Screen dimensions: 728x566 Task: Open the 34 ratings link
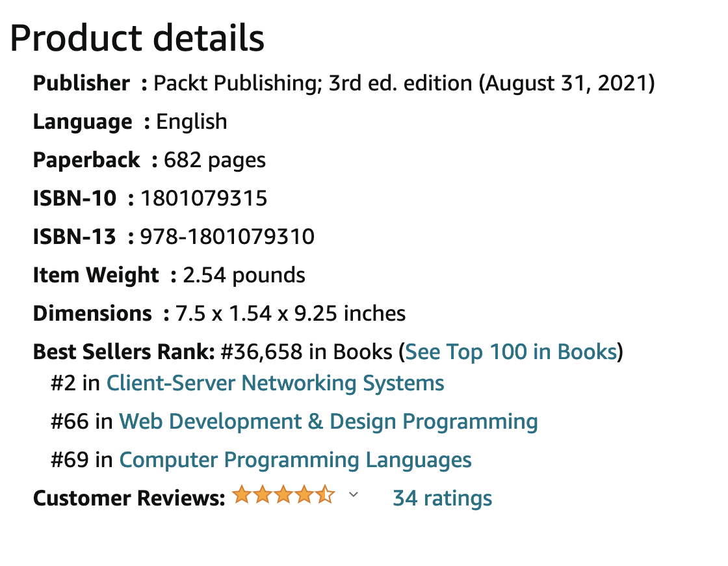tap(442, 498)
